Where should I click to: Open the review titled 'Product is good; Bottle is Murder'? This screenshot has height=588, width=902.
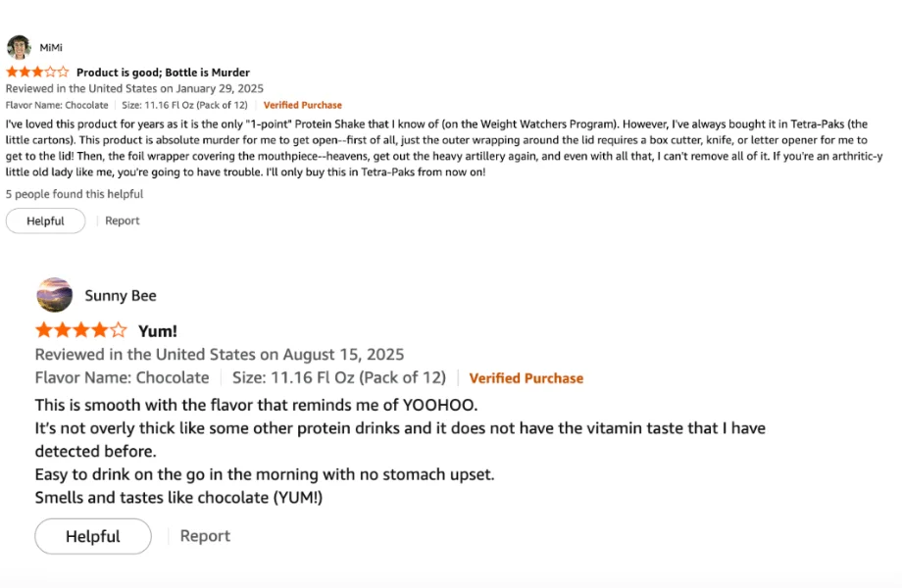[x=165, y=72]
